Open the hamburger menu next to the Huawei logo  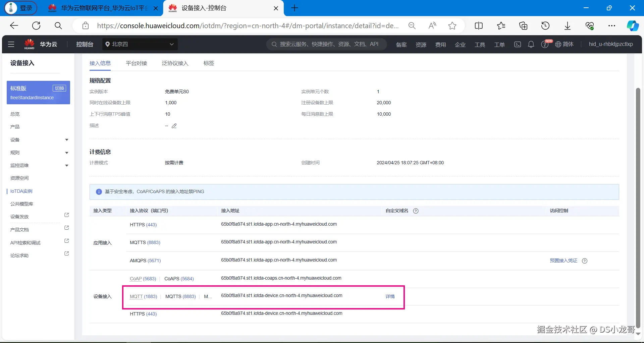tap(11, 44)
